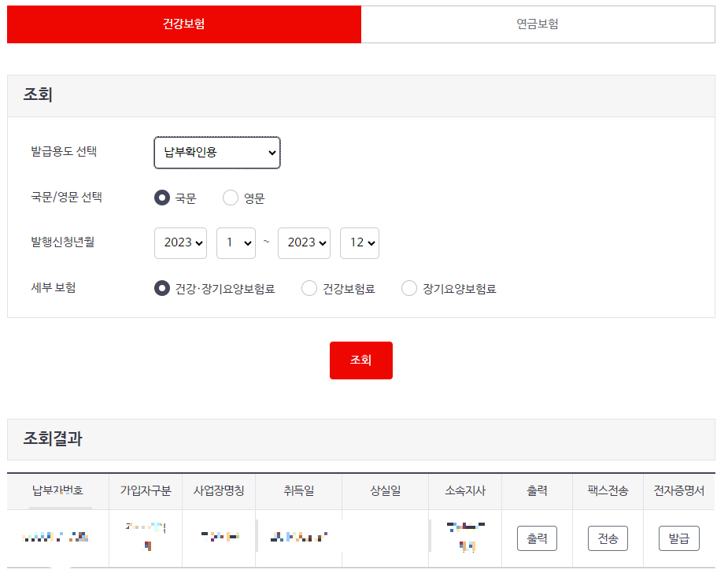Viewport: 728px width, 573px height.
Task: Switch to the 연금보험 tab
Action: point(538,24)
